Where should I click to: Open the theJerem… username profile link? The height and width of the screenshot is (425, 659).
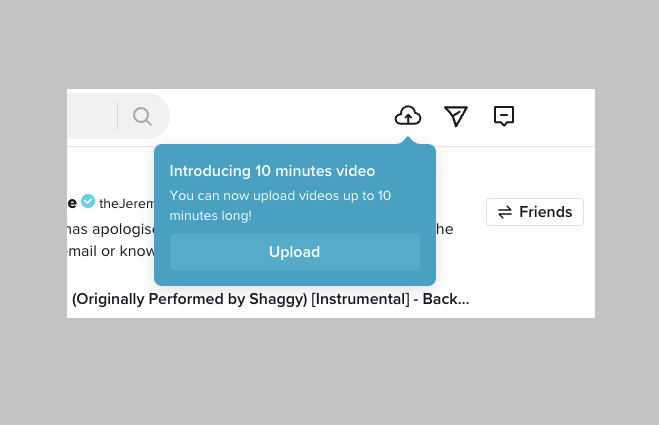click(126, 203)
